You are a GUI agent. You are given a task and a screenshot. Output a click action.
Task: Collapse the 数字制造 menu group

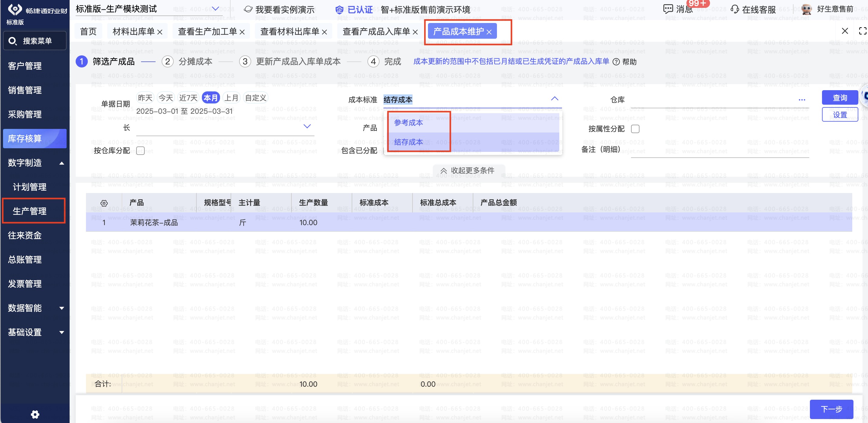62,163
